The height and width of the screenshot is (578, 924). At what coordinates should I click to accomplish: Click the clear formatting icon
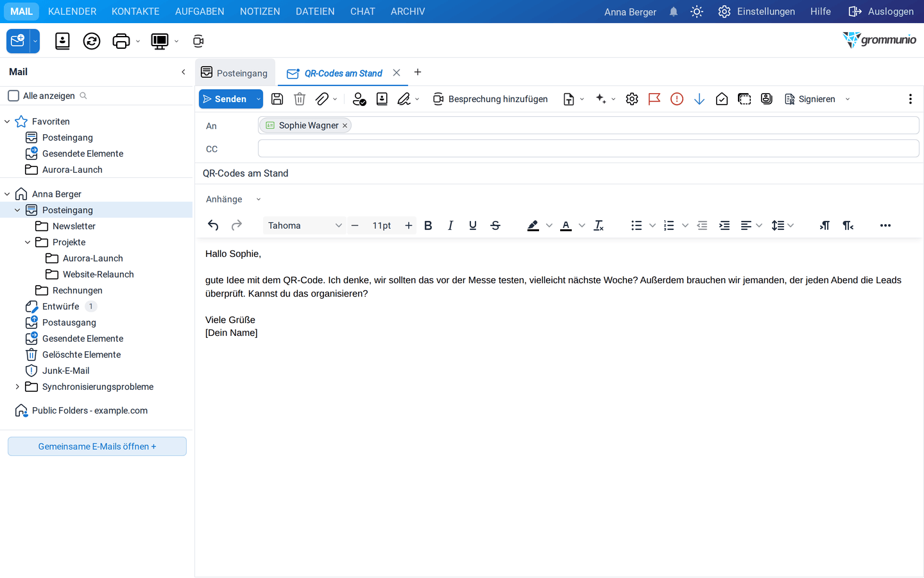[599, 225]
